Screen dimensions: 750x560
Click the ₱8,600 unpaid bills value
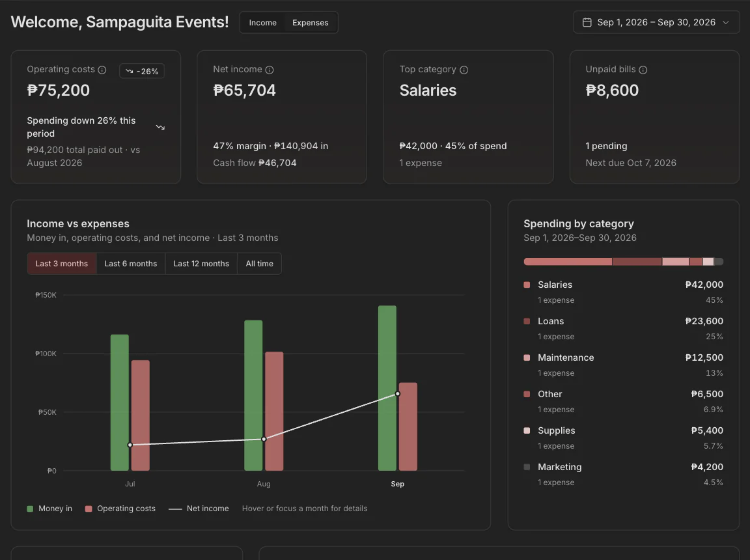tap(612, 91)
